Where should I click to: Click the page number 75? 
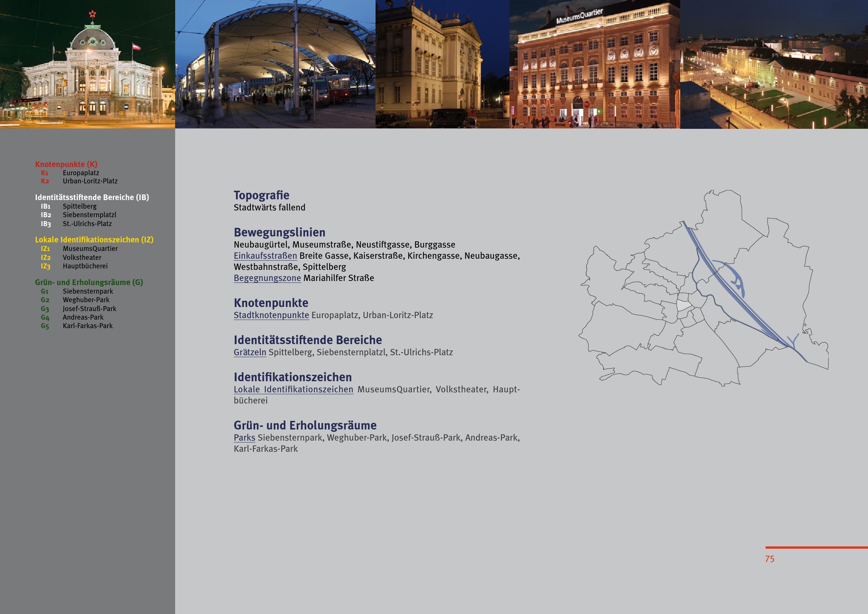(x=769, y=559)
